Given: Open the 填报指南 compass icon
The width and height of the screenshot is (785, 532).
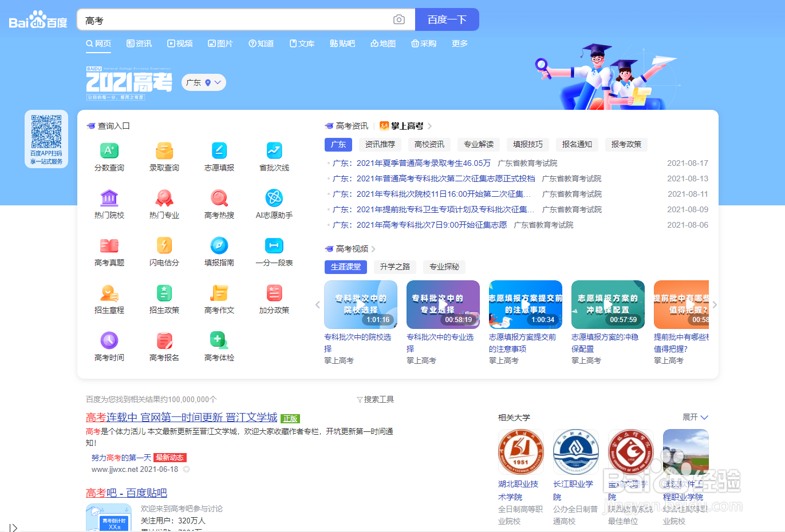Looking at the screenshot, I should coord(219,245).
